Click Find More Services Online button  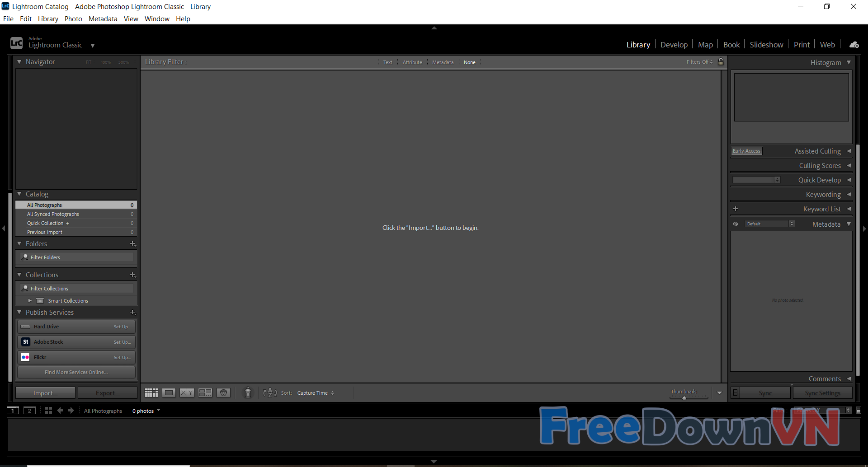click(76, 372)
